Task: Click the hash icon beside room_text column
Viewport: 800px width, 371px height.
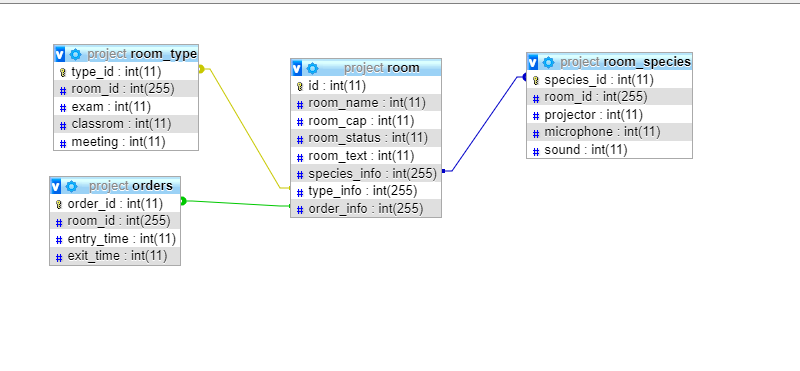Action: click(x=300, y=157)
